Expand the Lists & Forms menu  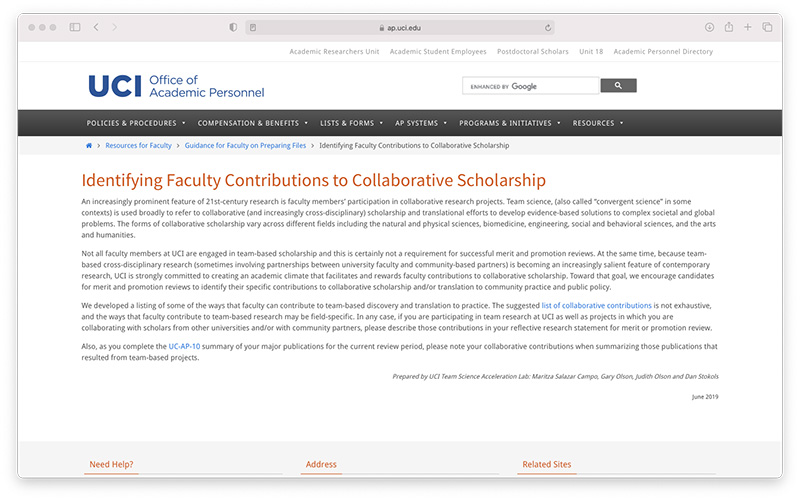pos(351,123)
